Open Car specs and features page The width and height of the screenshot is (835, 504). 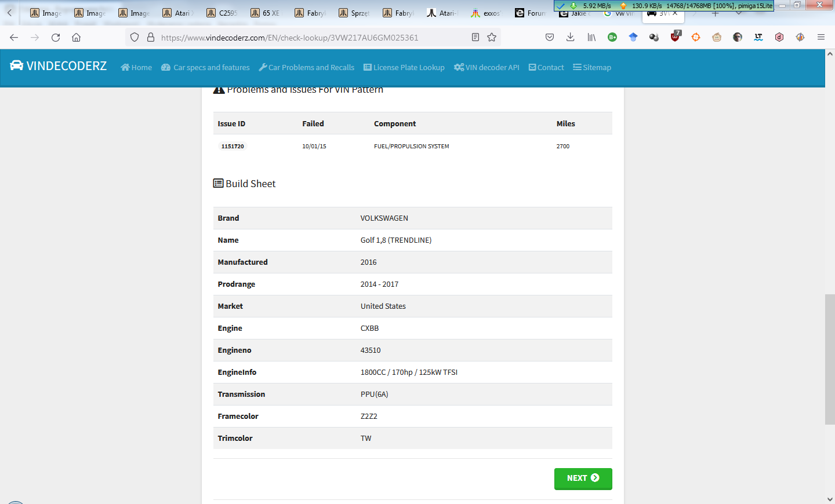click(x=205, y=68)
